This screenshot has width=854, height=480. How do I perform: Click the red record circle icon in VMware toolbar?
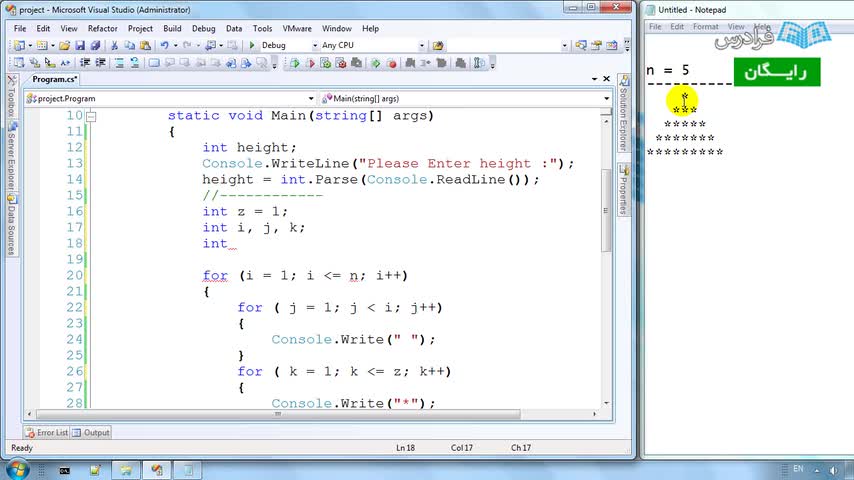coord(391,64)
